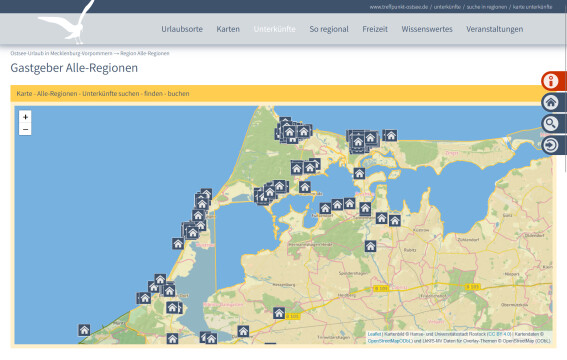Open the Urlaubsorte menu
The image size is (567, 360).
(x=182, y=29)
